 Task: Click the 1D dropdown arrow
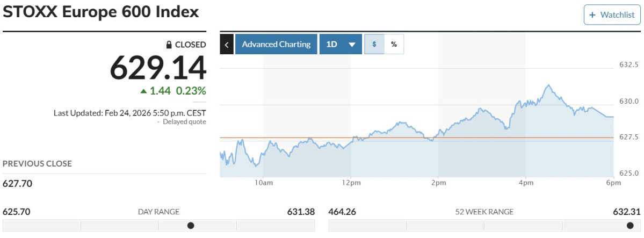[352, 45]
